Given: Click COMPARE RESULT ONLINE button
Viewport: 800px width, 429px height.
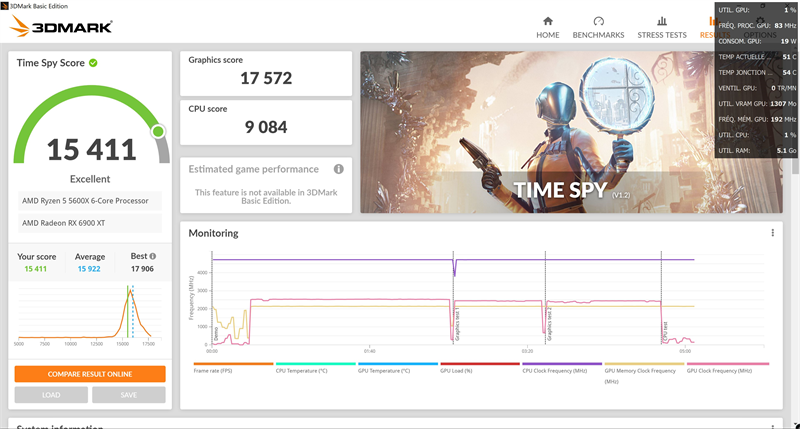Looking at the screenshot, I should tap(90, 374).
